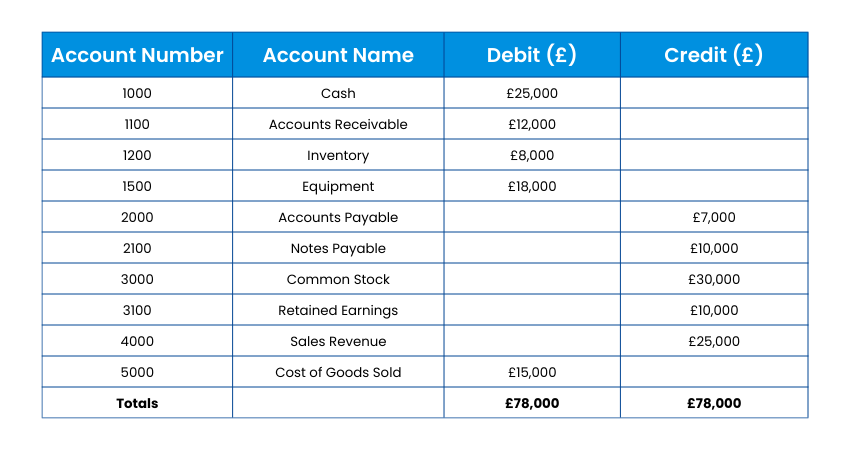The image size is (850, 450).
Task: Click the Retained Earnings cell
Action: tap(338, 311)
